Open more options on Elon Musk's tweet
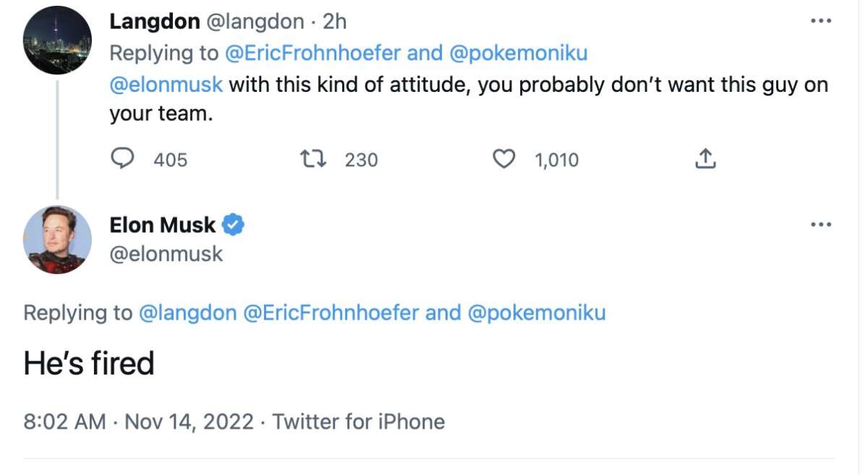Image resolution: width=868 pixels, height=475 pixels. [821, 226]
